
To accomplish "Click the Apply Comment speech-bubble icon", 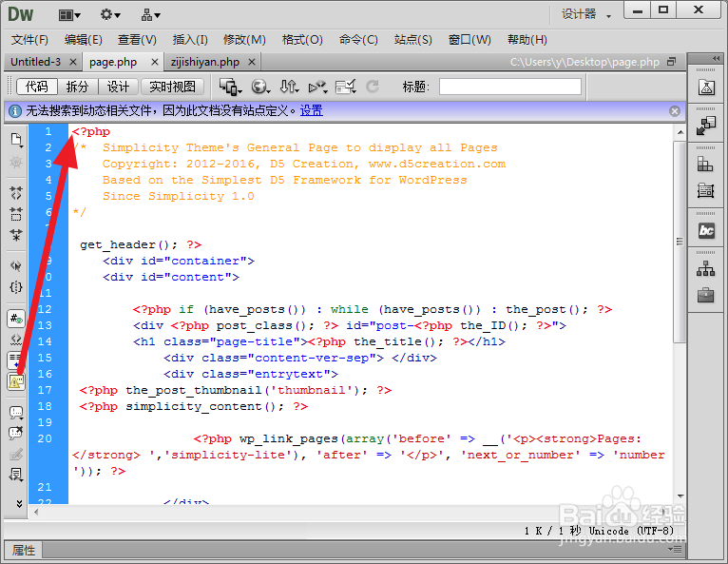I will coord(16,412).
